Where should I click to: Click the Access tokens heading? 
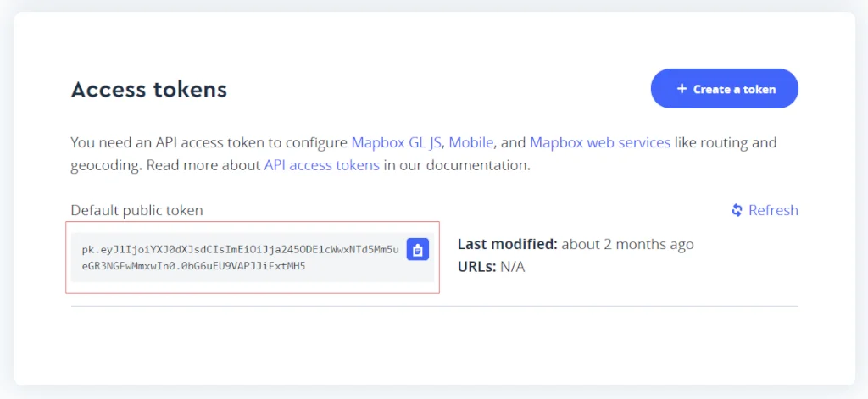(x=149, y=90)
